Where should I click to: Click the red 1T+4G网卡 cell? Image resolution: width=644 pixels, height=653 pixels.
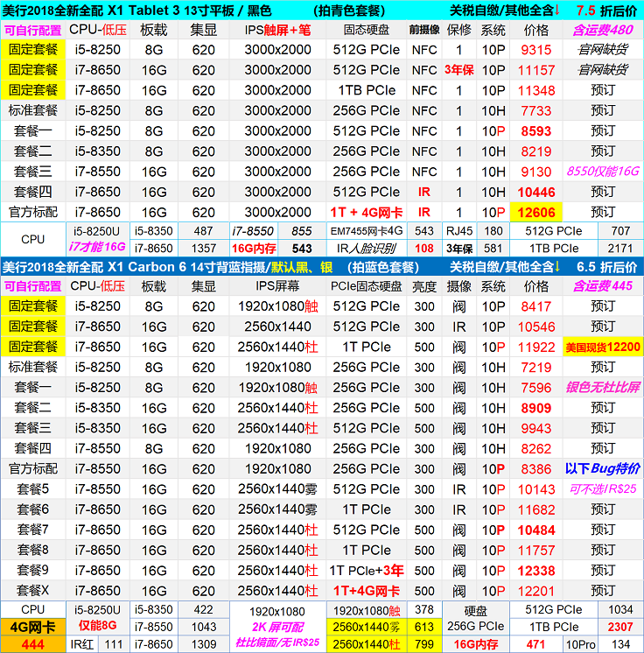[367, 591]
